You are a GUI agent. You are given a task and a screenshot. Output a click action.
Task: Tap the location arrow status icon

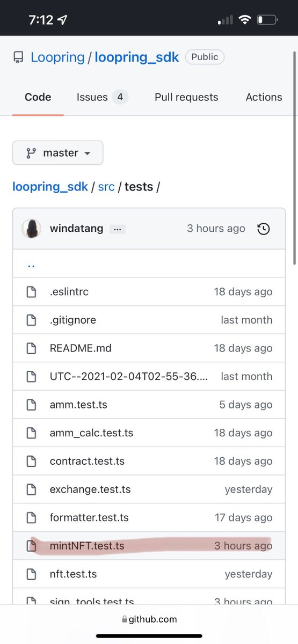[x=63, y=20]
